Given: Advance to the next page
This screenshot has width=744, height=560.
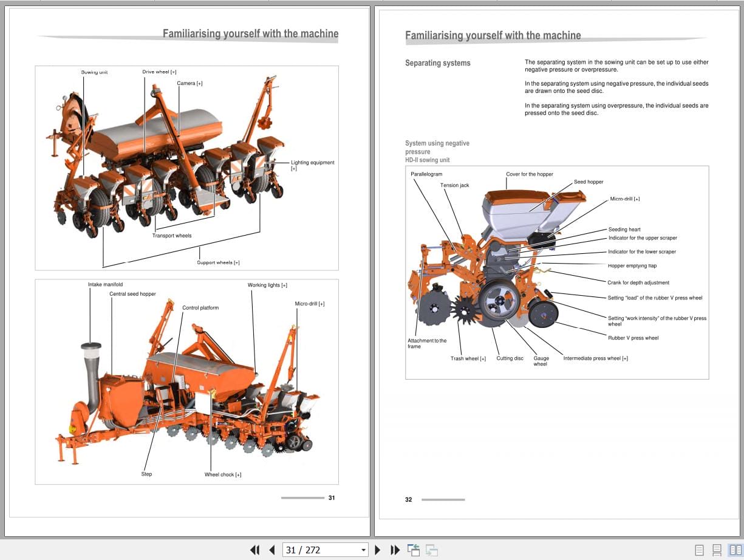Looking at the screenshot, I should click(x=378, y=550).
